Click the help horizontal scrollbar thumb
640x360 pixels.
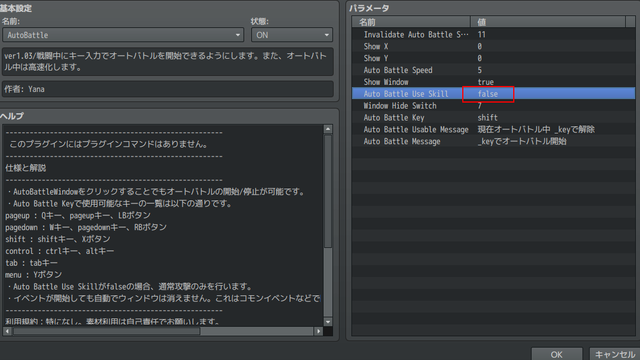107,331
